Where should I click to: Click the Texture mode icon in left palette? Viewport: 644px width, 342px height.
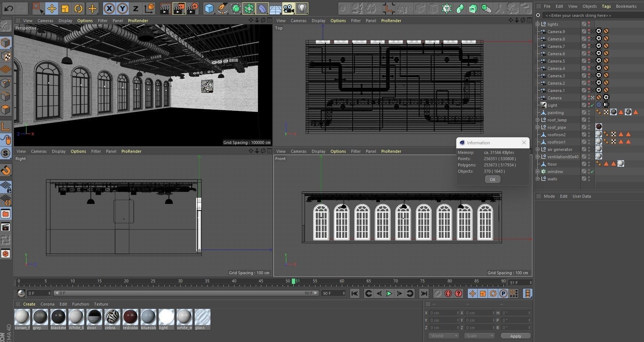[6, 56]
